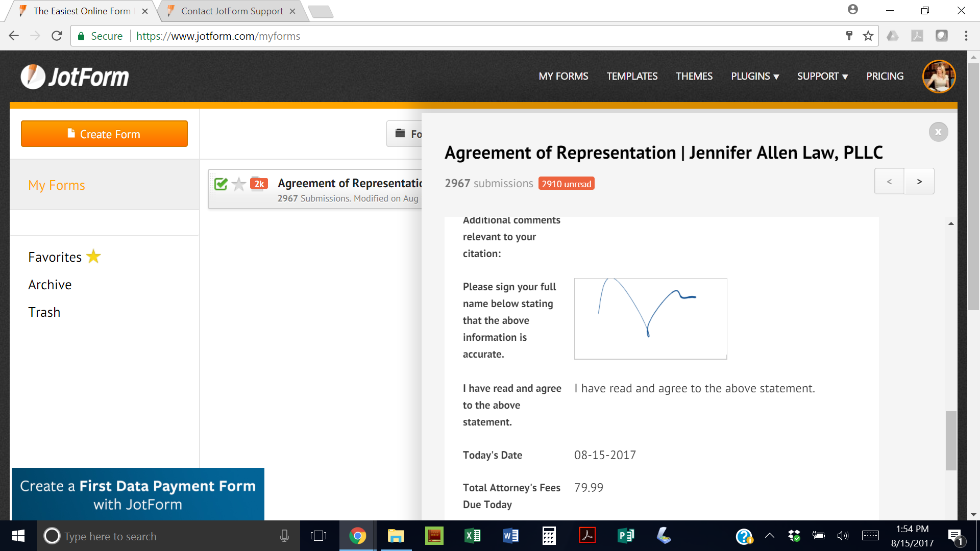Screen dimensions: 980x551
Task: Bookmark this page with the star icon
Action: (x=868, y=36)
